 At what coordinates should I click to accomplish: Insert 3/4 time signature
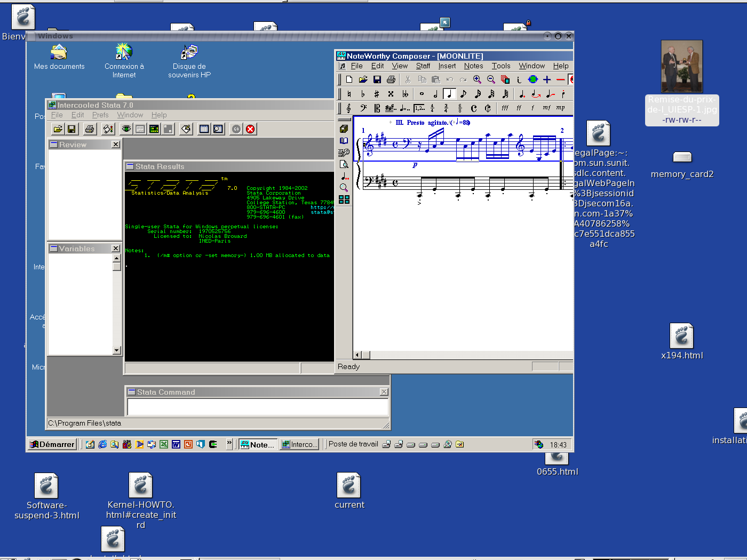[446, 108]
